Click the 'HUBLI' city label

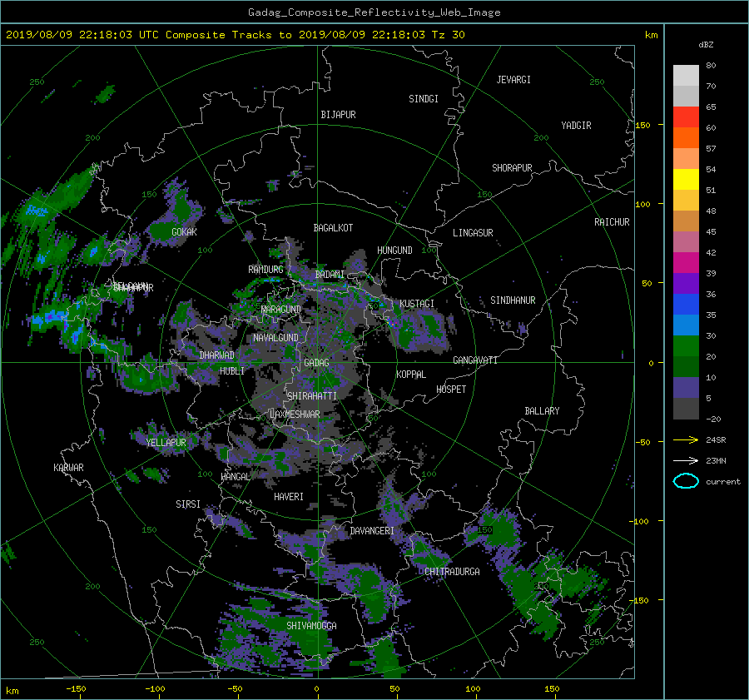tap(231, 371)
